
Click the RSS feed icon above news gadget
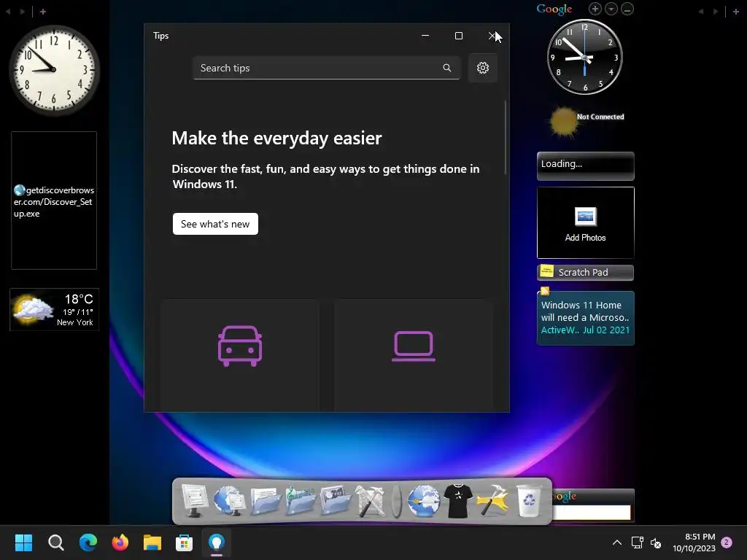tap(545, 291)
